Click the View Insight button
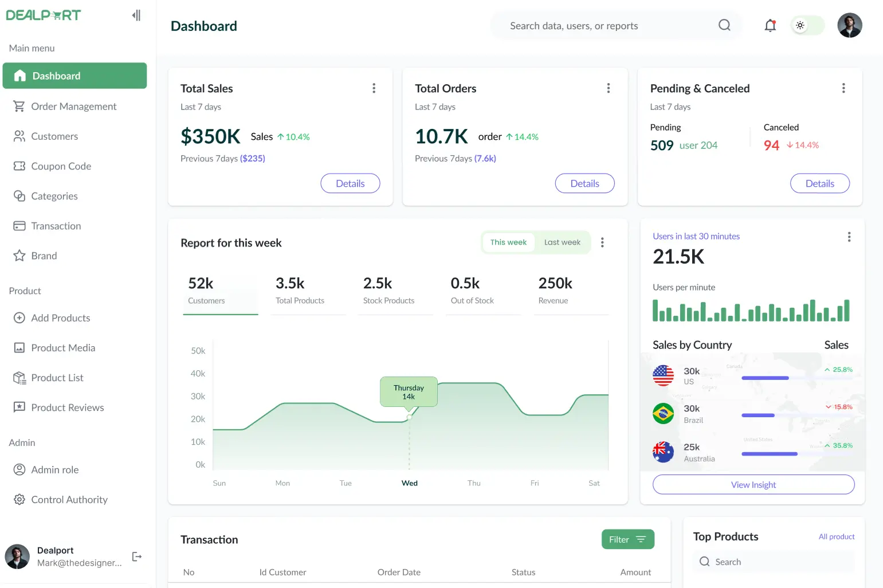Image resolution: width=883 pixels, height=588 pixels. coord(753,484)
